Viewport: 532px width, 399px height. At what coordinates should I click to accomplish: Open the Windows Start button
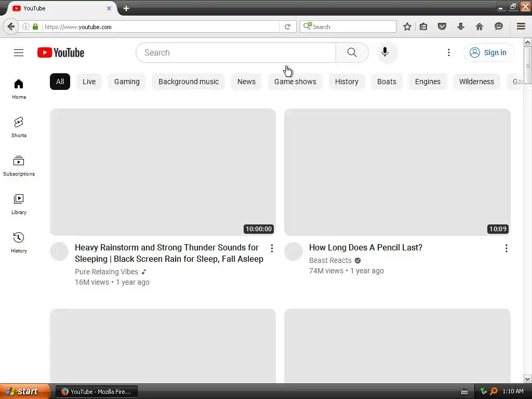point(25,392)
